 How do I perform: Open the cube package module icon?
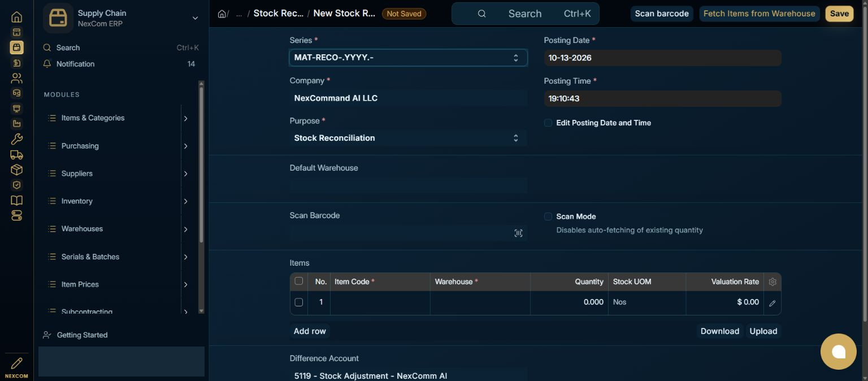[x=16, y=170]
